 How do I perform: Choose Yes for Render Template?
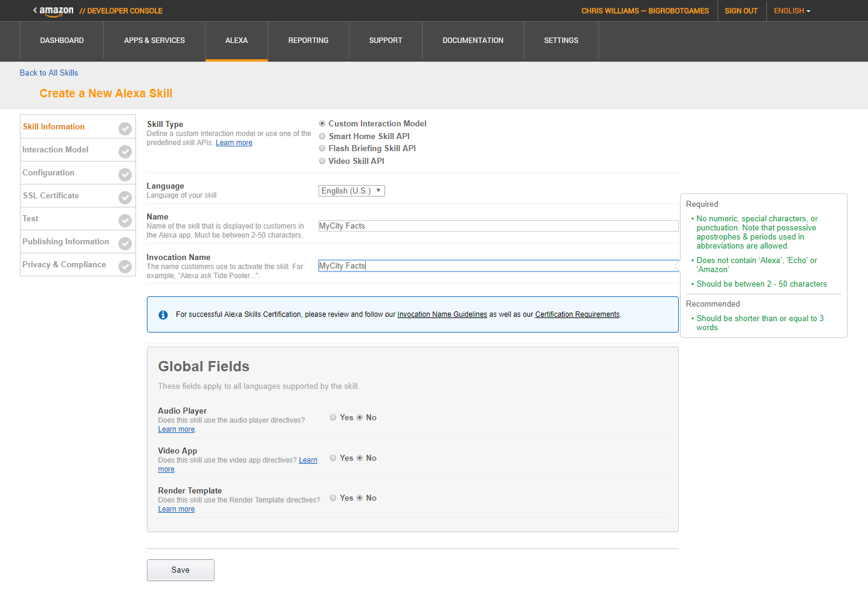pyautogui.click(x=333, y=498)
